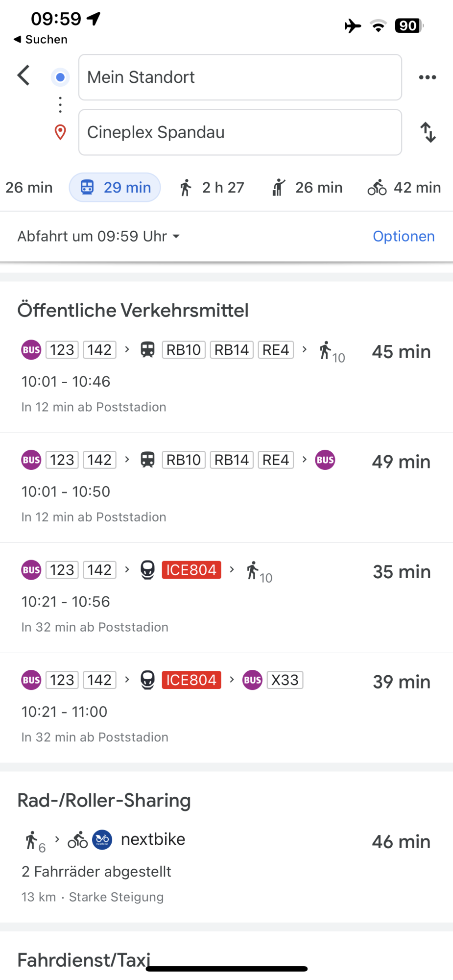
Task: Open the Optionen link
Action: pyautogui.click(x=404, y=236)
